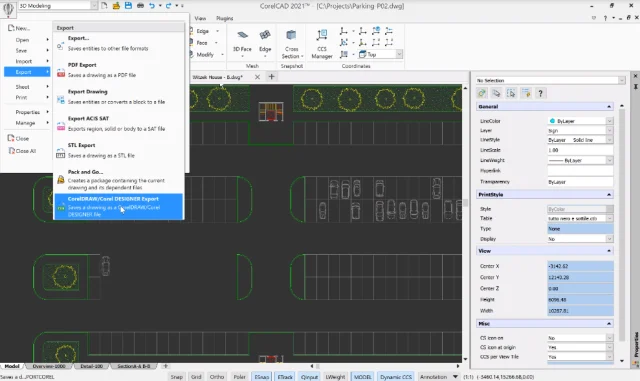The height and width of the screenshot is (381, 640).
Task: Click the PDF Export icon
Action: click(x=61, y=73)
